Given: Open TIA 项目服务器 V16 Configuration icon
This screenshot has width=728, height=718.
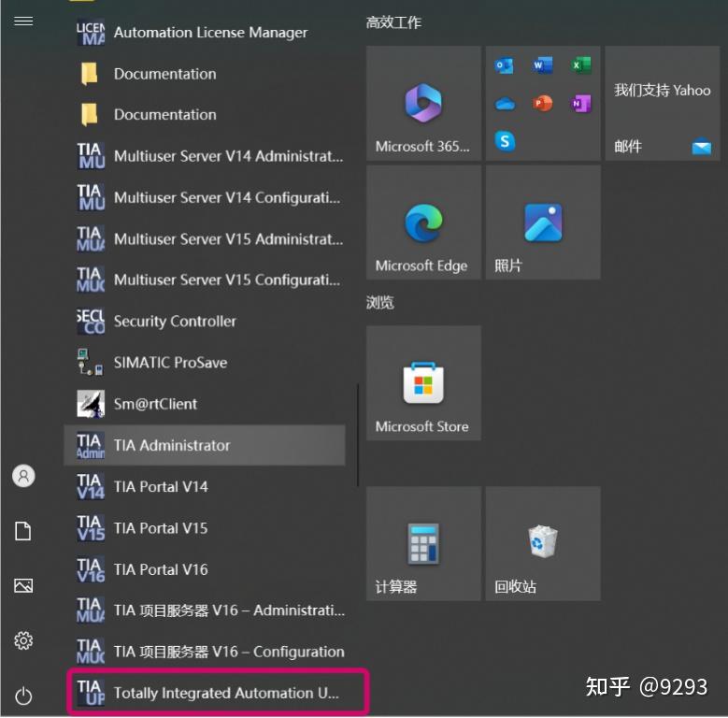Looking at the screenshot, I should (91, 651).
